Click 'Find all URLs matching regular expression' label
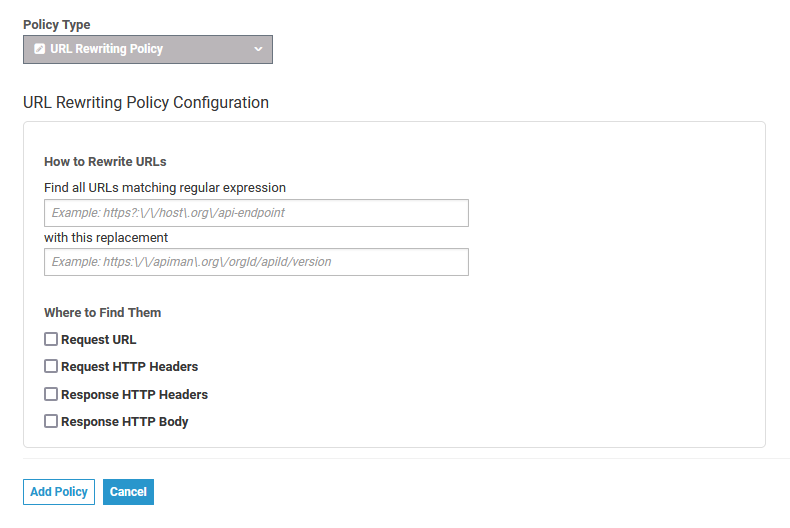This screenshot has width=790, height=528. tap(165, 187)
